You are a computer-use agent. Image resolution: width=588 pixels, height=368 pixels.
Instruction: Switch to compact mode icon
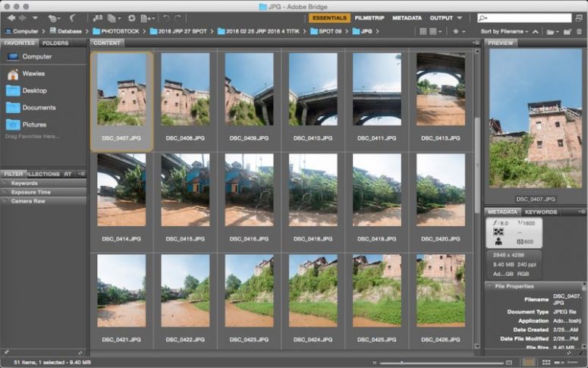(579, 17)
